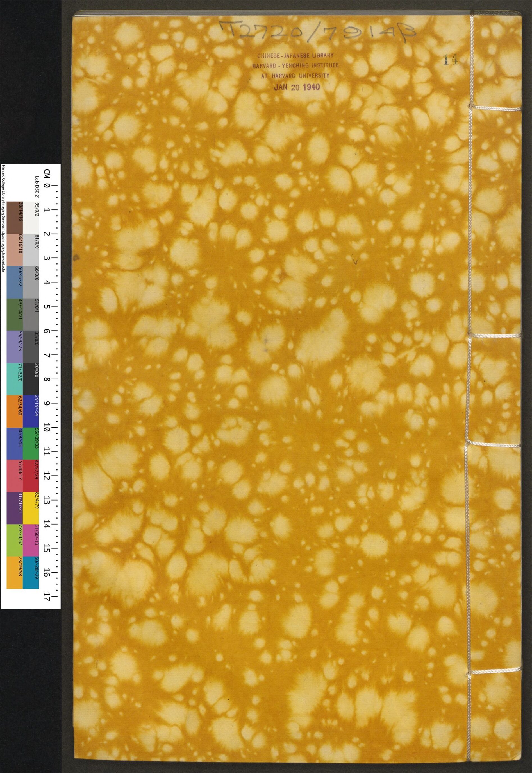Click the Chinese-Japanese Library stamp line
Screen dimensions: 532x773
(294, 55)
